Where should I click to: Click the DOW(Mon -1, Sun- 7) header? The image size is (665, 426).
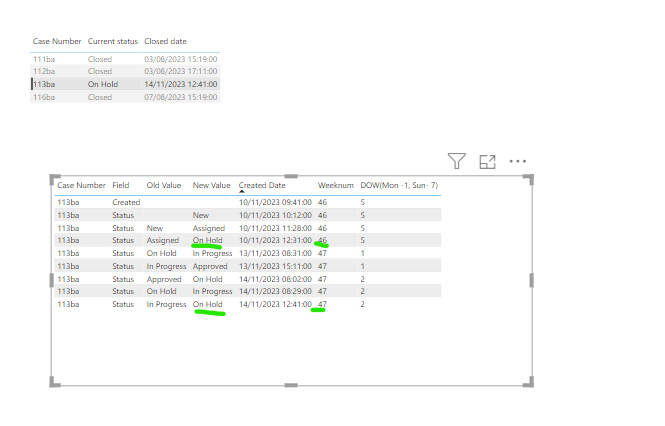coord(399,185)
